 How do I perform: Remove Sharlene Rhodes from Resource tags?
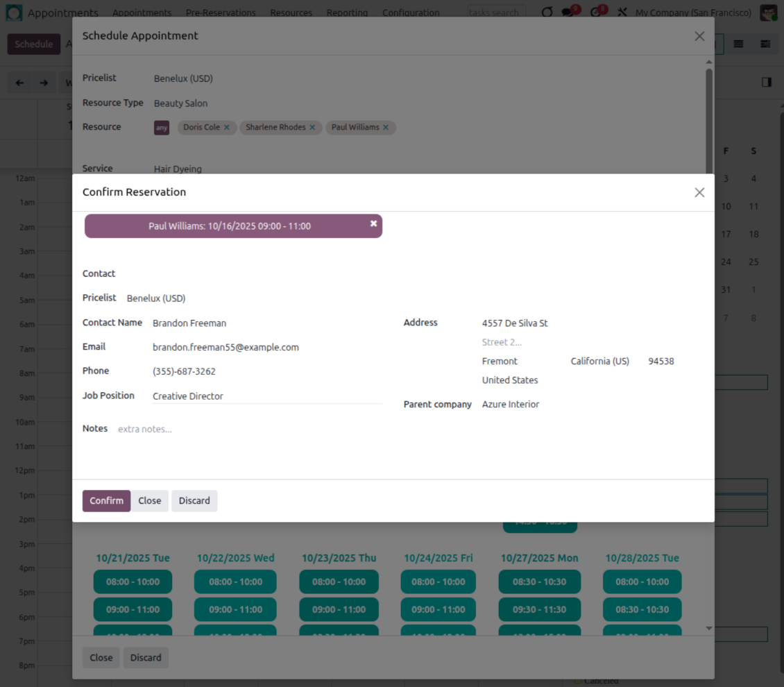tap(312, 128)
